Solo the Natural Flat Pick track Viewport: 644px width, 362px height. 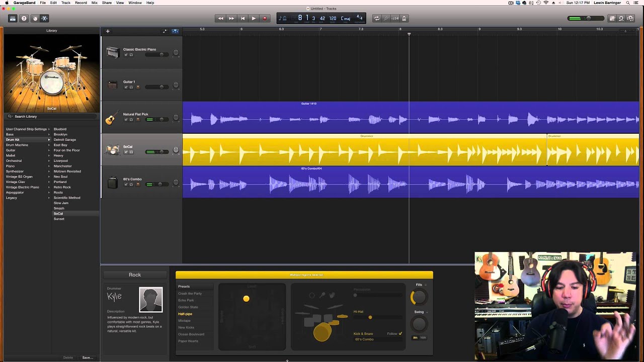click(x=131, y=119)
